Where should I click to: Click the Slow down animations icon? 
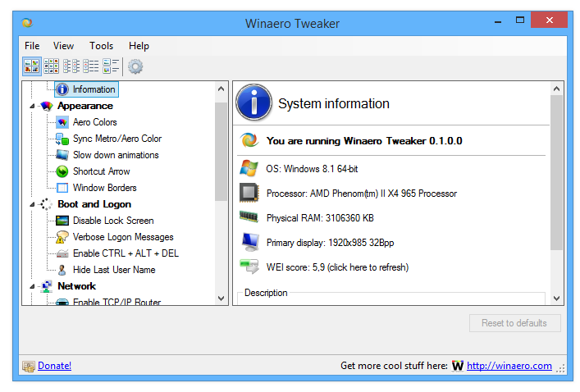click(62, 155)
